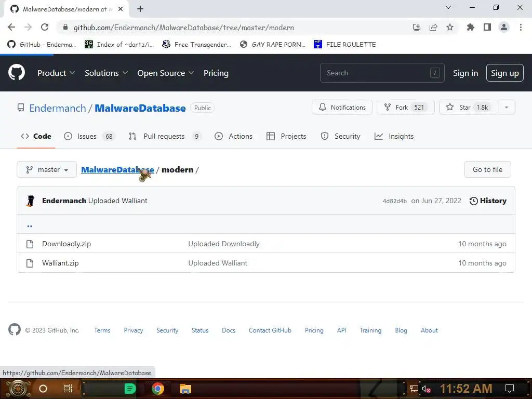Open the FILE ROULETTE bookmark

(345, 45)
